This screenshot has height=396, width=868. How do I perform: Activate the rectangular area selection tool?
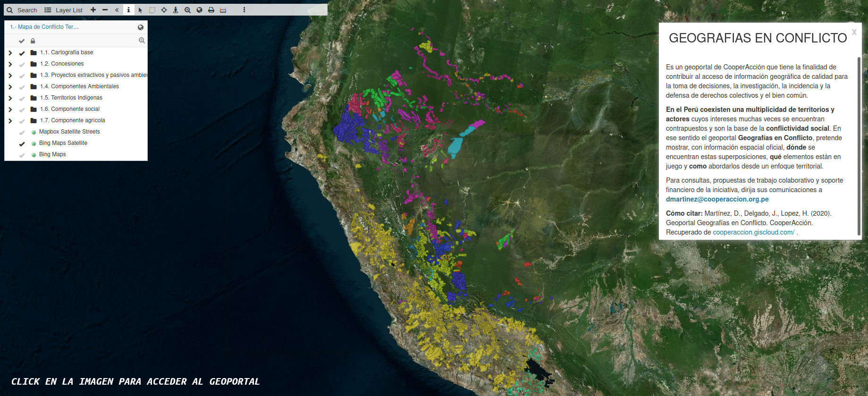pyautogui.click(x=152, y=10)
